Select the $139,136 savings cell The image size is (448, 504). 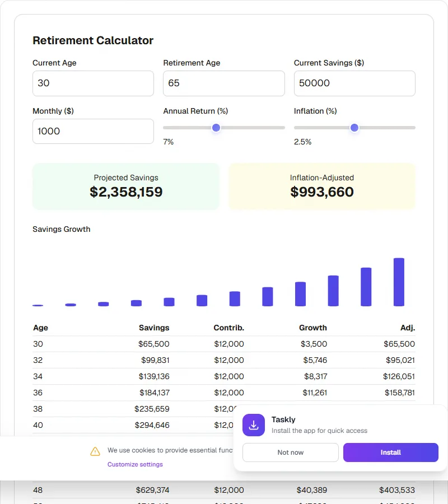154,376
